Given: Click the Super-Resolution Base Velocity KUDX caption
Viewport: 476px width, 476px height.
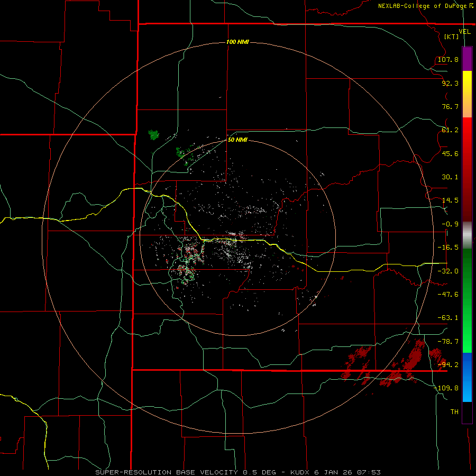Looking at the screenshot, I should (x=238, y=472).
